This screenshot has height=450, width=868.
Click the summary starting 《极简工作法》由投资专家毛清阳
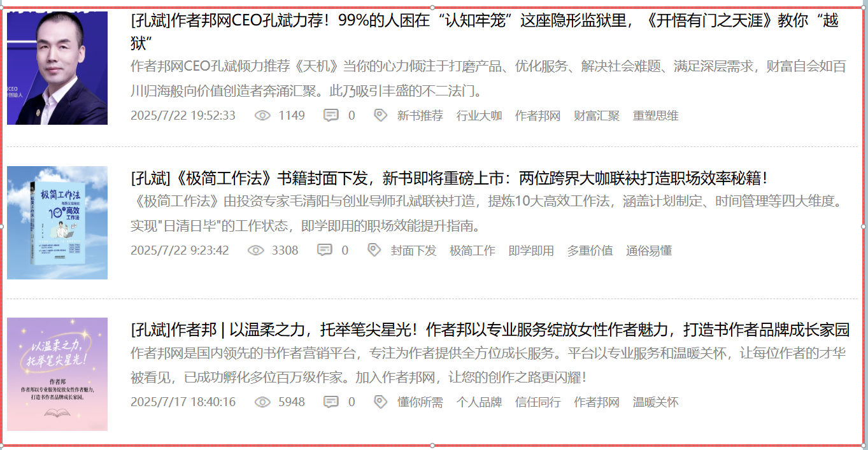click(488, 213)
